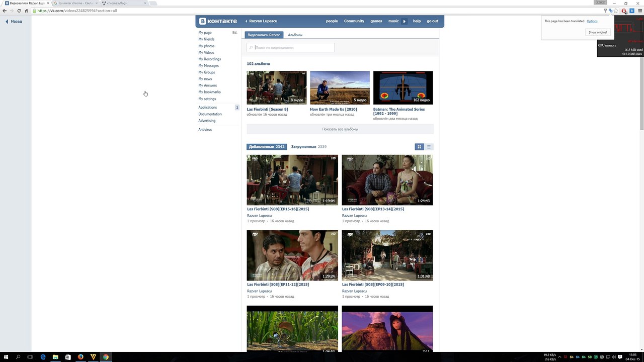Close the chrome://flags tab

coord(145,3)
